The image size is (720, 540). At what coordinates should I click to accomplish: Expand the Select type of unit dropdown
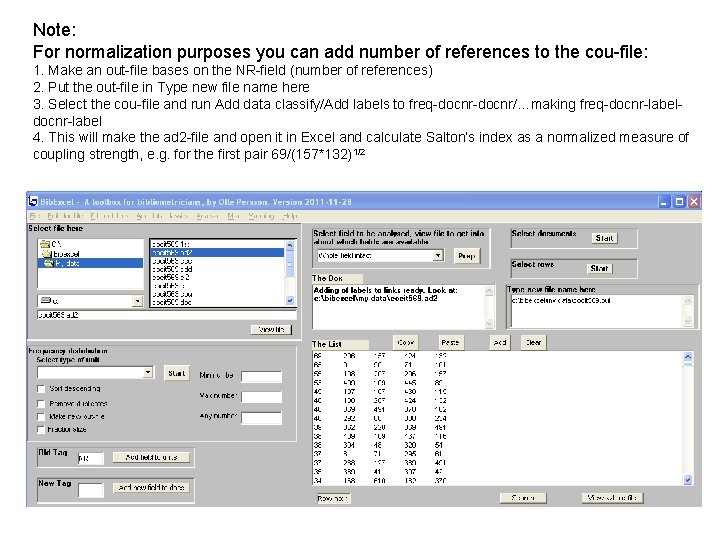(x=148, y=372)
